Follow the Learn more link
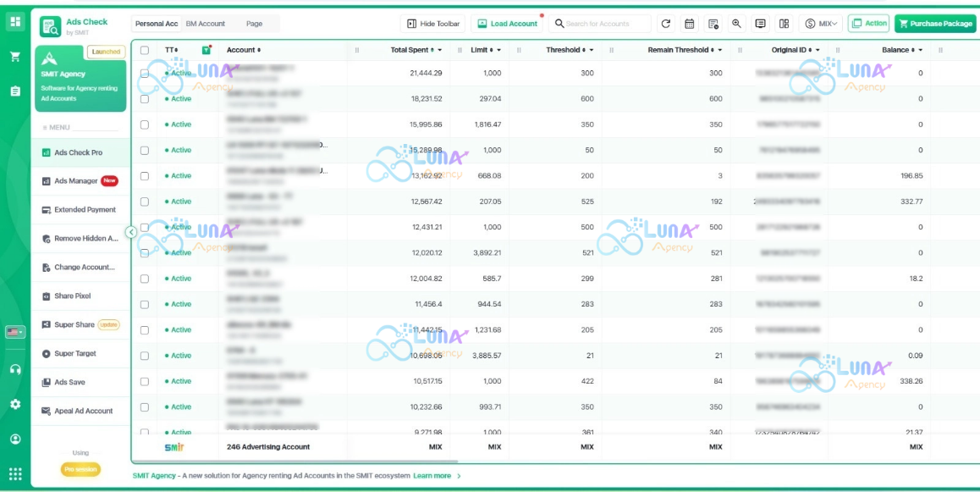The width and height of the screenshot is (980, 492). click(432, 476)
